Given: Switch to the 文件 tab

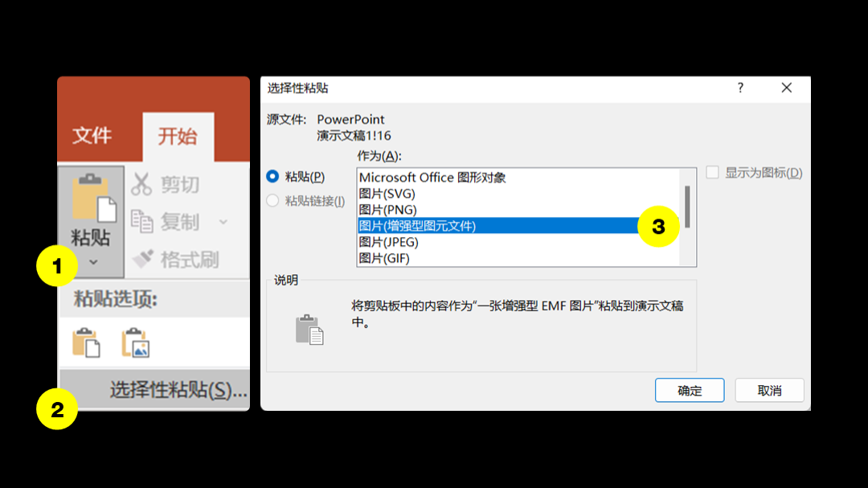Looking at the screenshot, I should click(92, 135).
